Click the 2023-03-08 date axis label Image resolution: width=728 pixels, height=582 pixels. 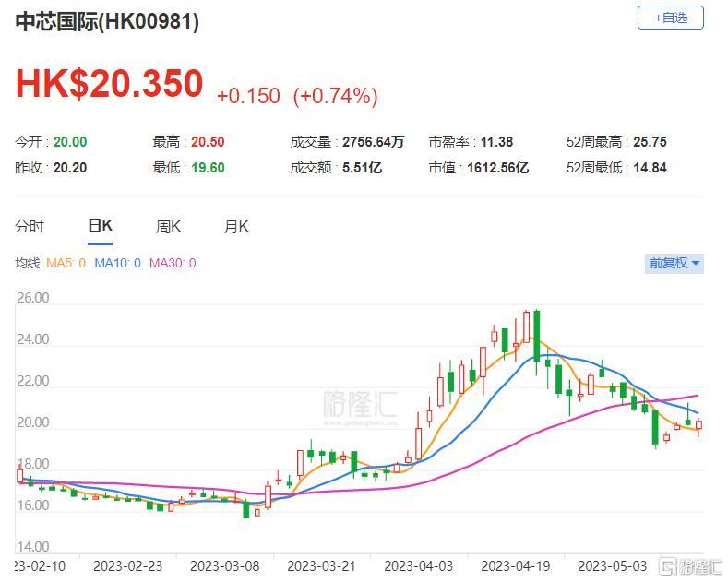[x=225, y=566]
